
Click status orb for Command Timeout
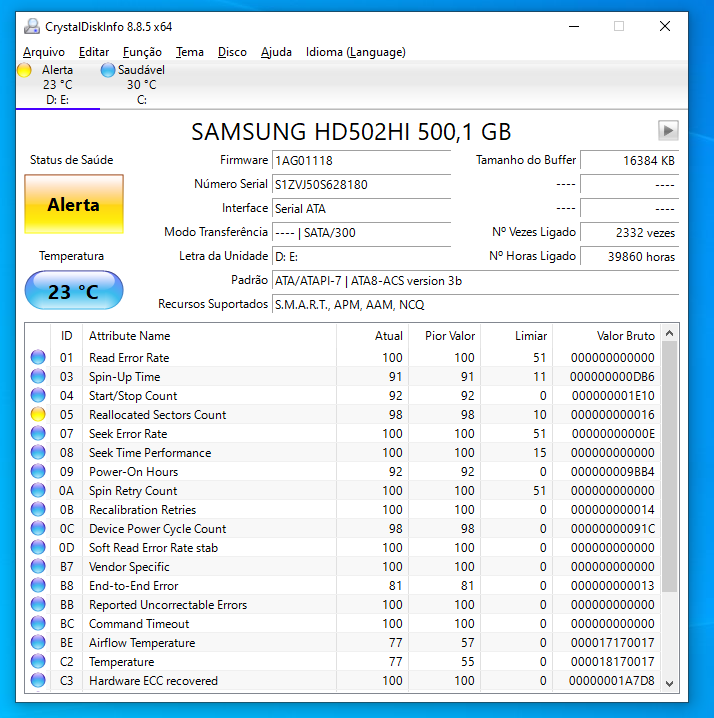38,623
